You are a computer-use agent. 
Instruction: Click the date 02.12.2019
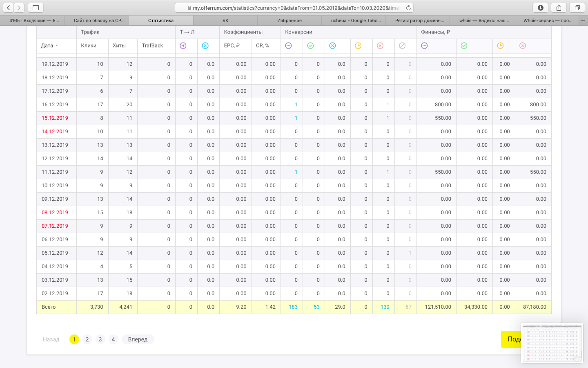(x=55, y=294)
